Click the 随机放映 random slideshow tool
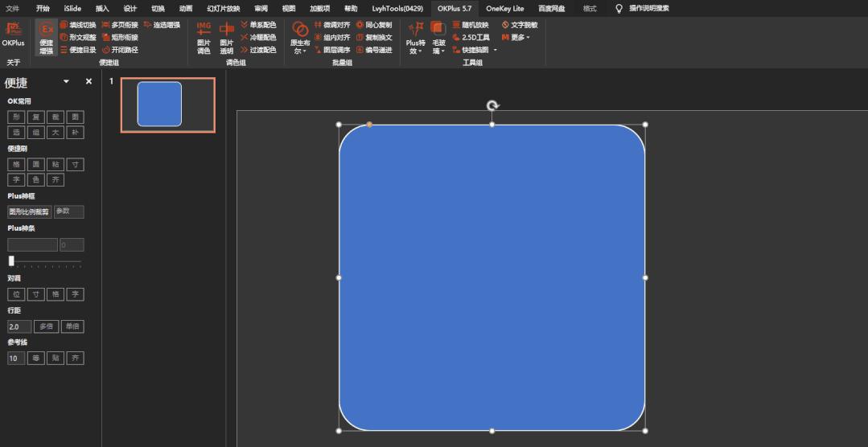Image resolution: width=868 pixels, height=447 pixels. coord(471,25)
